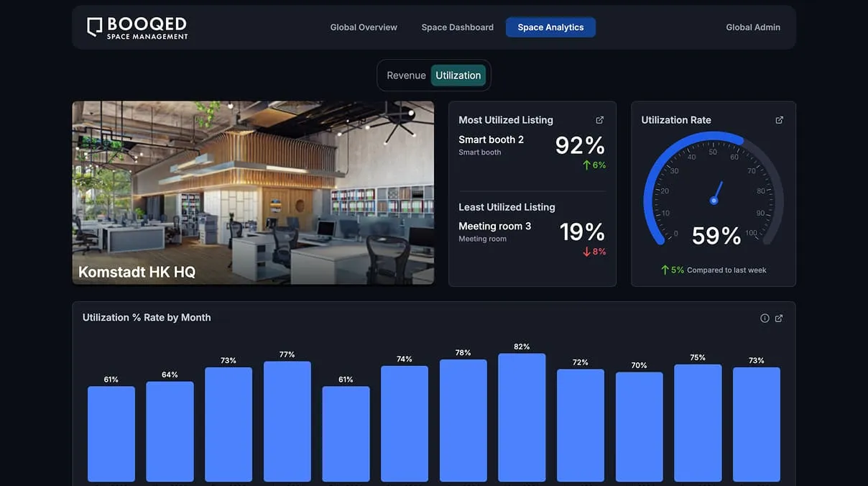Select Space Analytics tab
The width and height of the screenshot is (868, 486).
coord(550,27)
